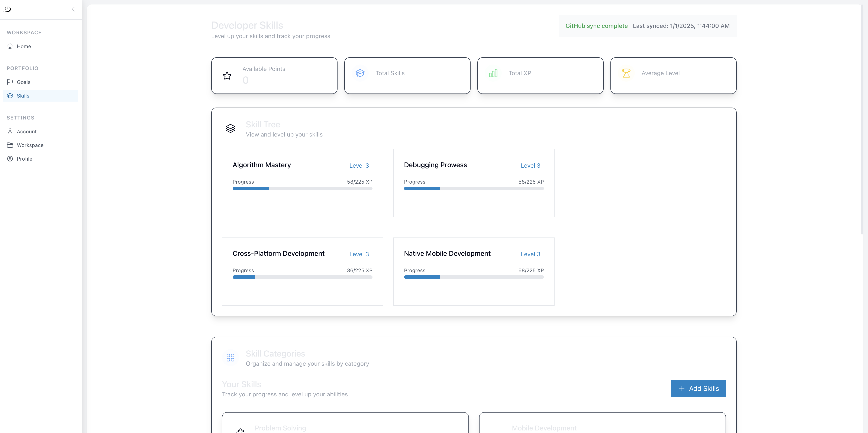The height and width of the screenshot is (433, 868).
Task: Click the Available Points star icon
Action: click(227, 75)
